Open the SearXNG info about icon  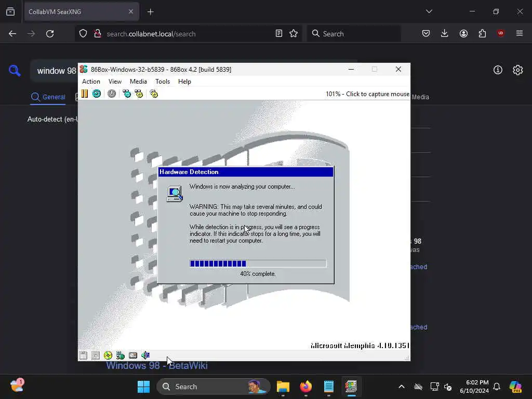[498, 70]
